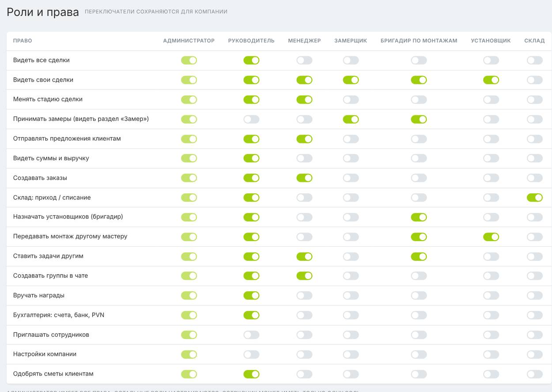Enable 'Видеть все сделки' for Менеджер
The height and width of the screenshot is (392, 552).
pos(304,60)
